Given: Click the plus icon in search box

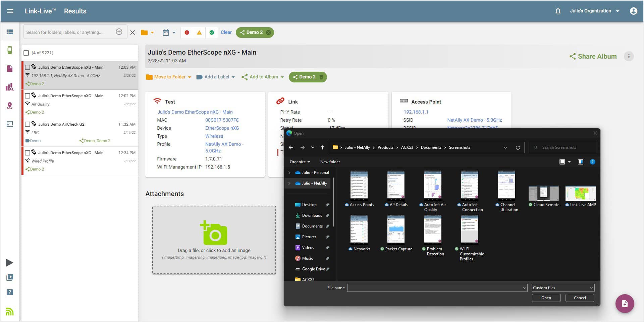Looking at the screenshot, I should point(119,32).
